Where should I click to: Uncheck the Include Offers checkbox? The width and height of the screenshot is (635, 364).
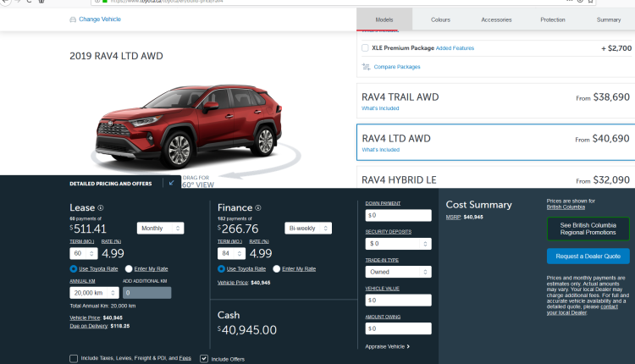tap(204, 359)
